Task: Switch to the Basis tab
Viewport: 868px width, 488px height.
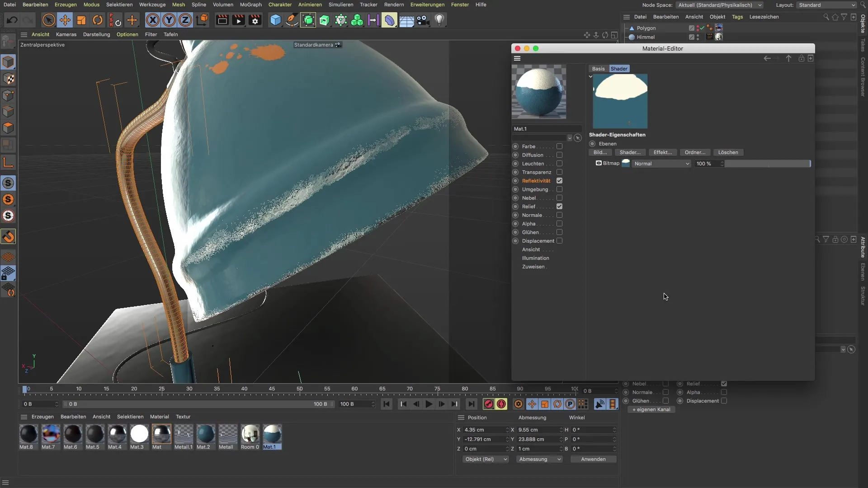Action: (x=598, y=69)
